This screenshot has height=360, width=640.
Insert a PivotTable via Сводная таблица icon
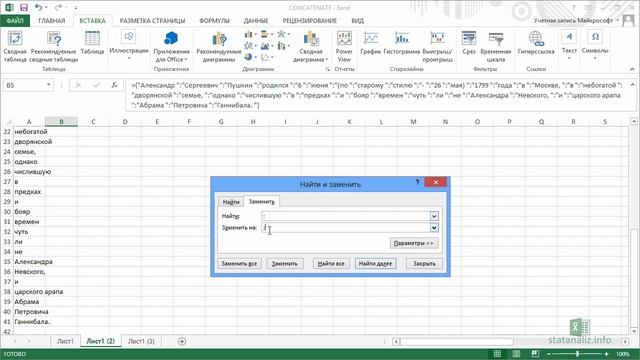tap(15, 47)
